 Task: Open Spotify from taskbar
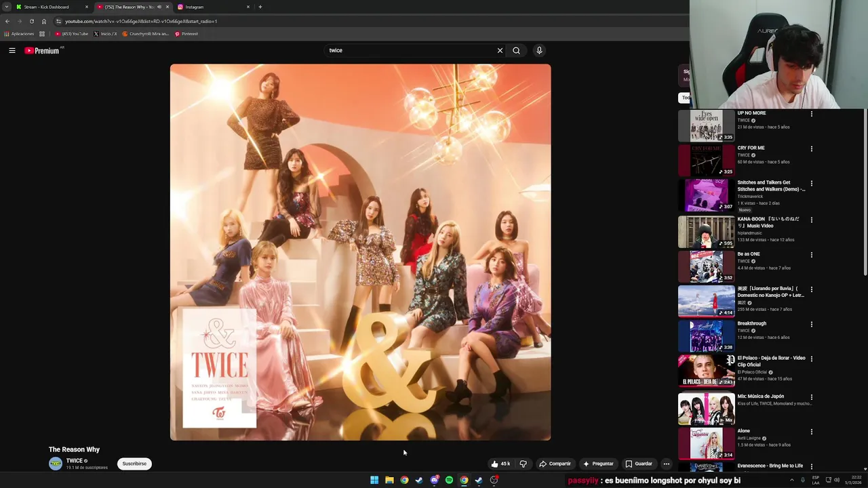[449, 480]
